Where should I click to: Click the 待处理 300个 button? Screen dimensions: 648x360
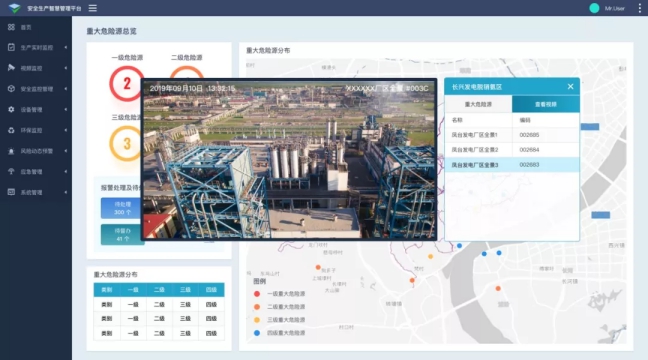tap(122, 208)
